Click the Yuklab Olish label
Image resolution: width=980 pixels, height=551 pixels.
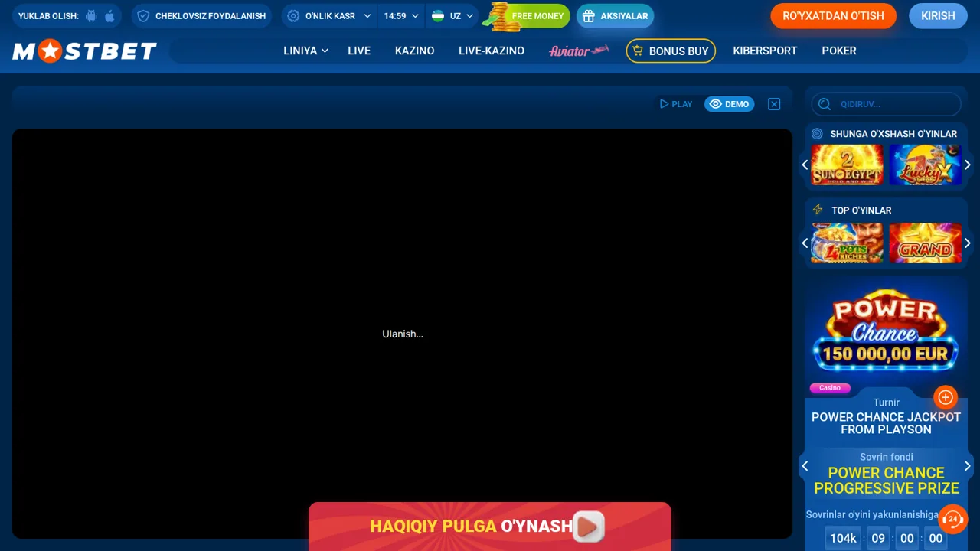pyautogui.click(x=48, y=16)
